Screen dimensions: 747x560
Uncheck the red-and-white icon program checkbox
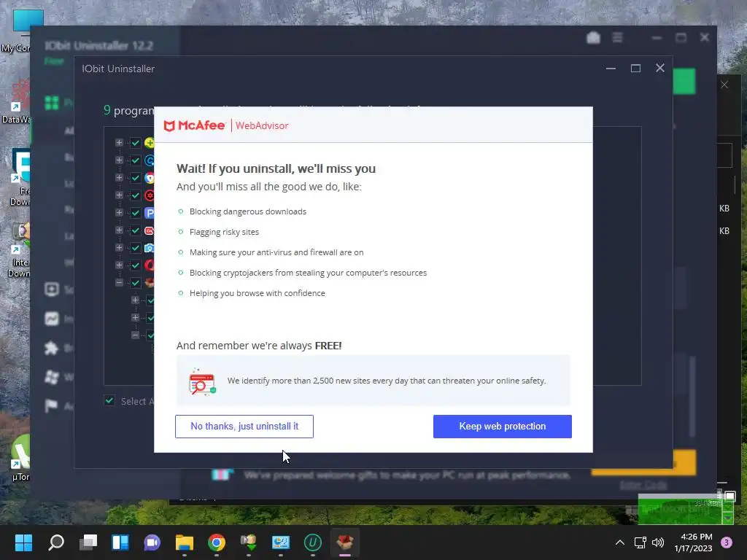point(135,230)
